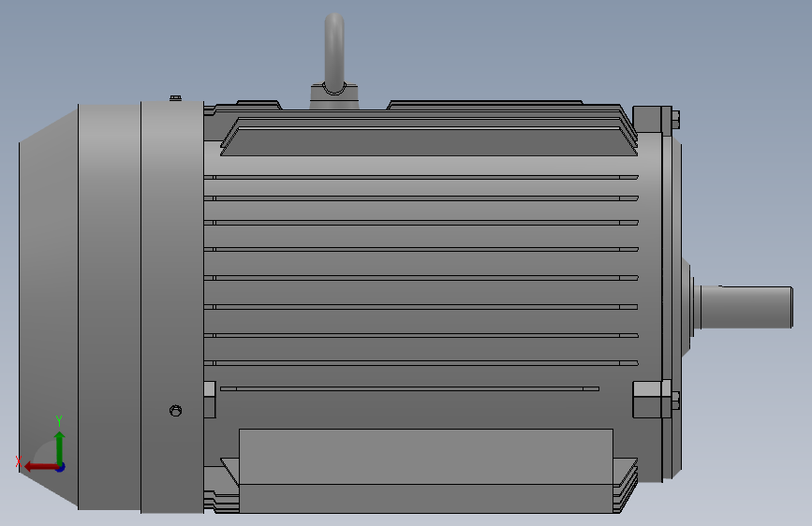The image size is (812, 526).
Task: Click the 'X' axis label
Action: (x=19, y=461)
